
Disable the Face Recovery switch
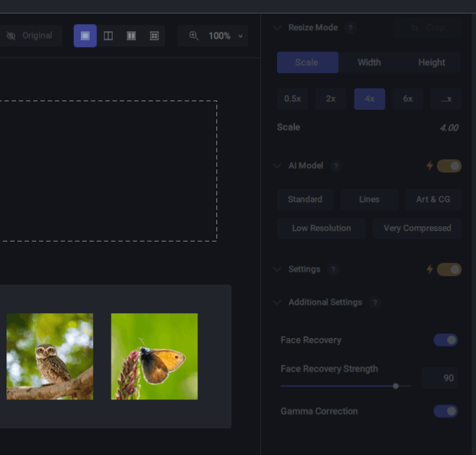point(446,340)
